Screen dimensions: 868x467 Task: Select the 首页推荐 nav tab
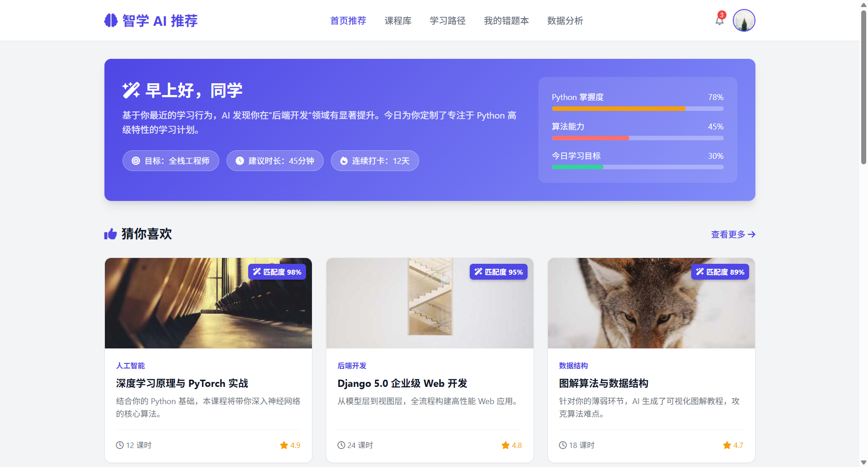point(348,21)
